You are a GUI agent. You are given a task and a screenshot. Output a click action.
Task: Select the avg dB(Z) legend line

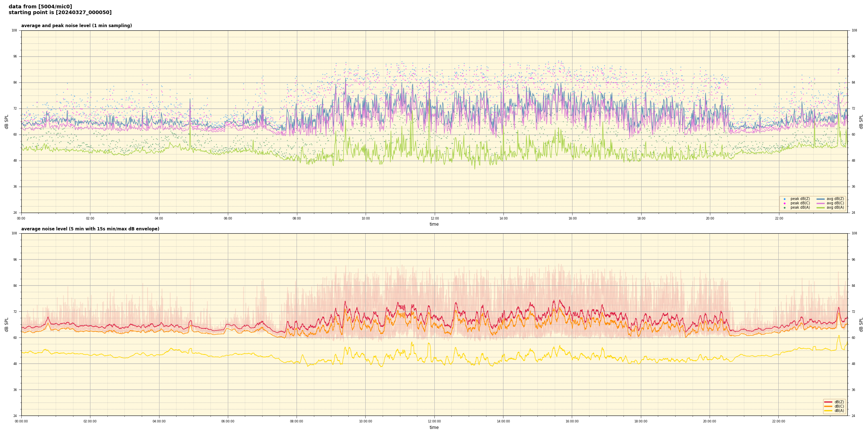click(x=820, y=199)
